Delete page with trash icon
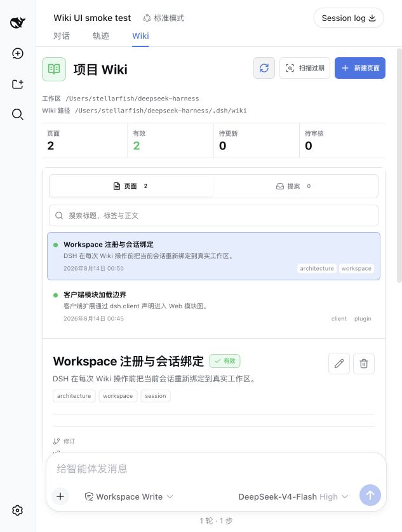402x532 pixels. 364,364
